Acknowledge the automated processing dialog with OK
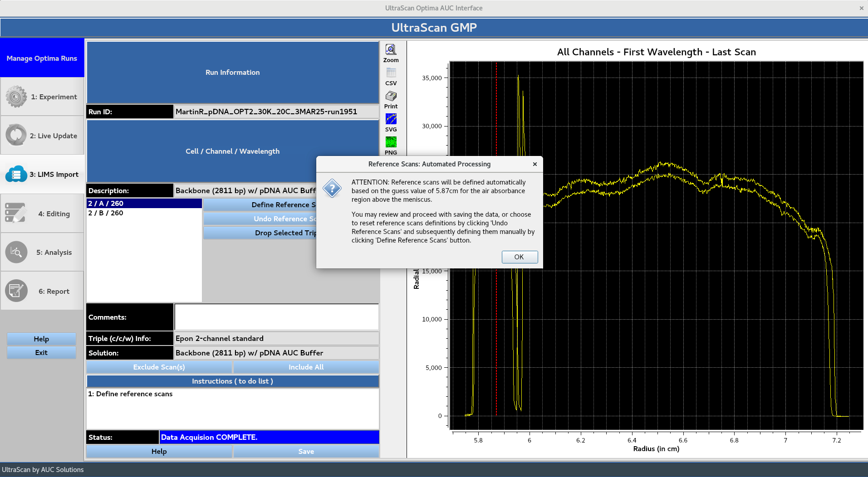The width and height of the screenshot is (868, 477). tap(519, 257)
